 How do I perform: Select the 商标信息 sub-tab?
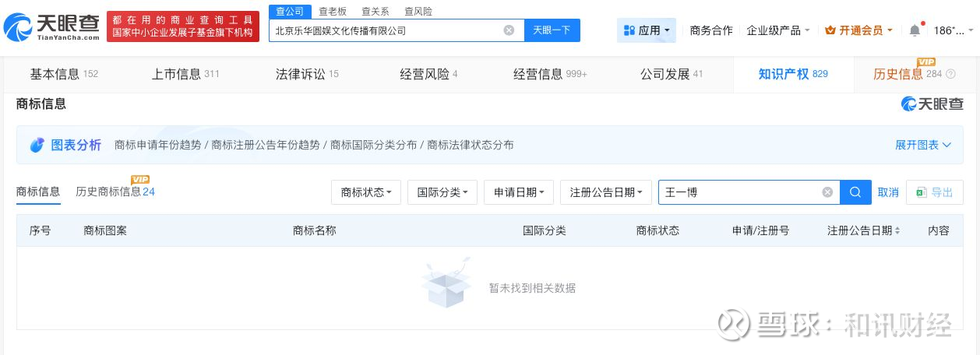click(38, 192)
